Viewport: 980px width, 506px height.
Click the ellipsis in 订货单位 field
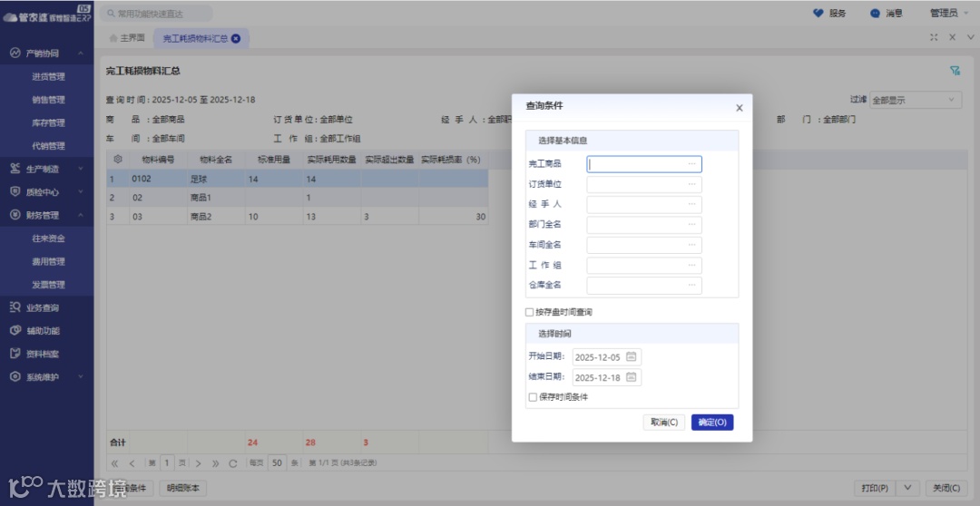coord(691,184)
